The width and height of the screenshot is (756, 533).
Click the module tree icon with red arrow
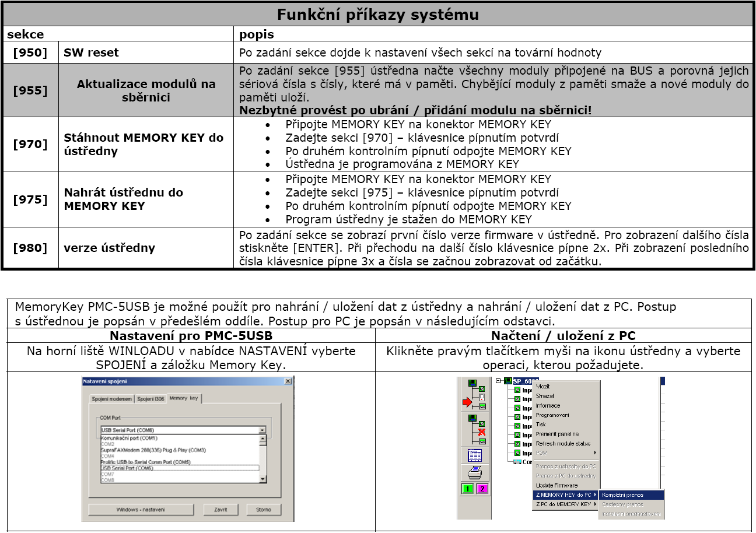tap(475, 394)
